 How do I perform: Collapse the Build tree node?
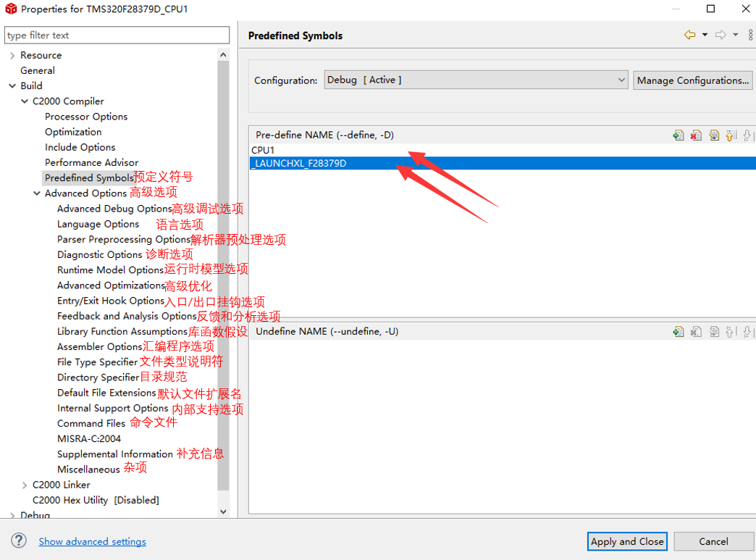coord(12,86)
